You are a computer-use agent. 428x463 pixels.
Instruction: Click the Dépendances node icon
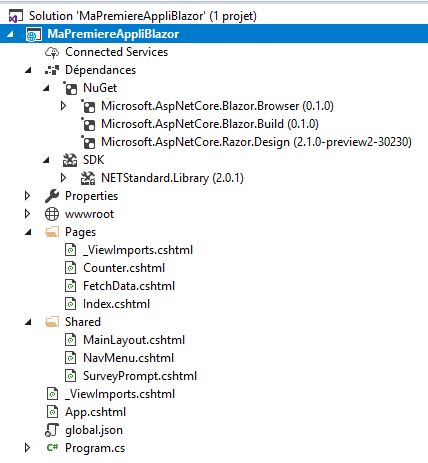click(x=52, y=70)
